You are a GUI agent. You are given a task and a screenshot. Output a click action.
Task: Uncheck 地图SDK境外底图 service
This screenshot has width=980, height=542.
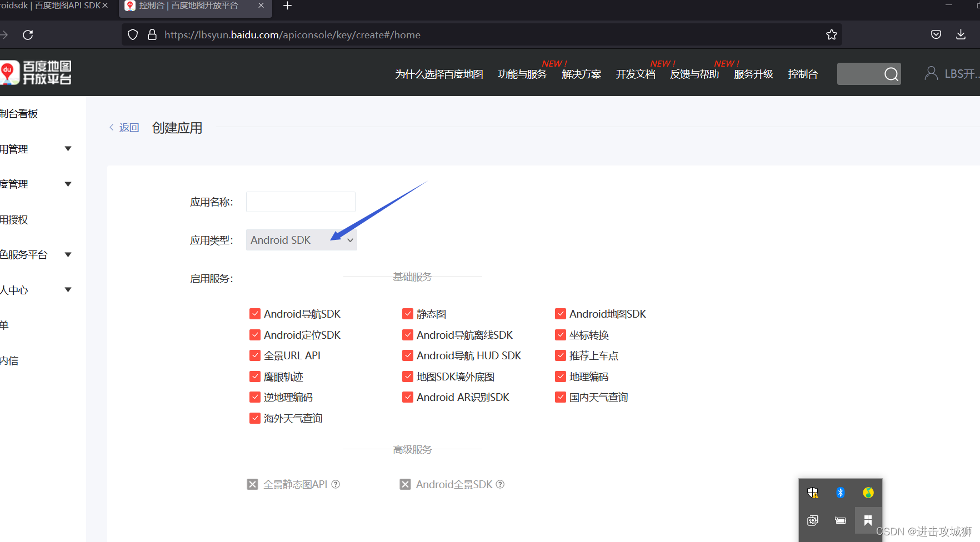tap(408, 377)
